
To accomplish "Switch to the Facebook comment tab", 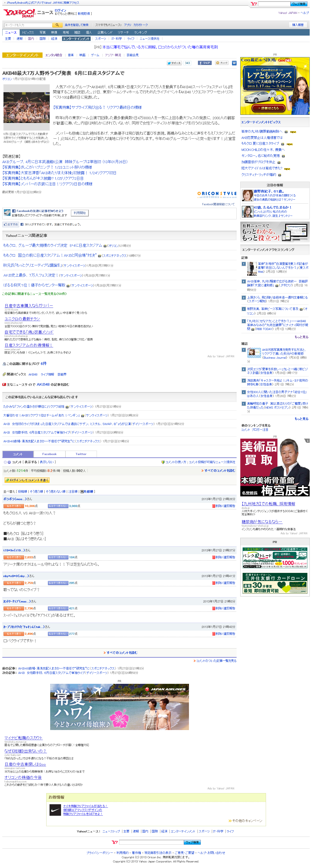I will click(x=49, y=454).
